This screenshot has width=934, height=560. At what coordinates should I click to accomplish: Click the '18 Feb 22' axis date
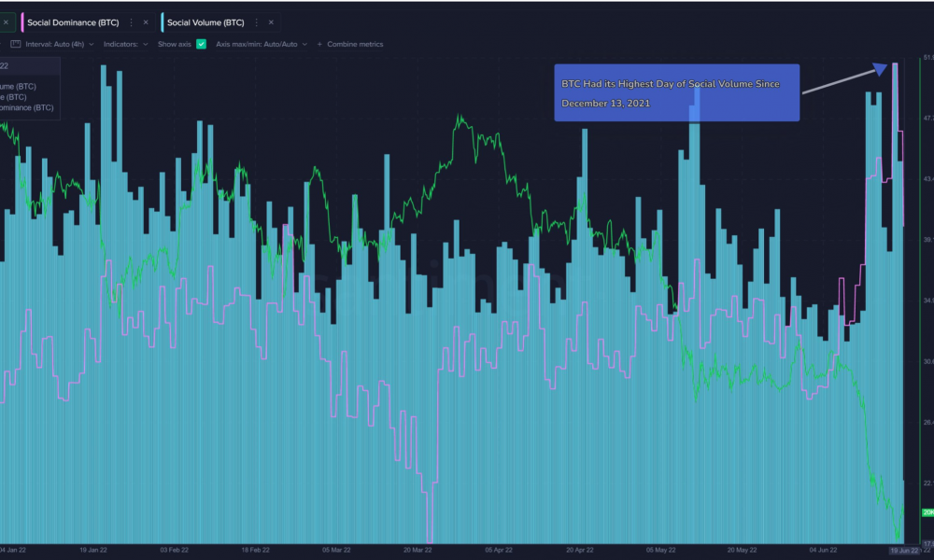point(255,550)
